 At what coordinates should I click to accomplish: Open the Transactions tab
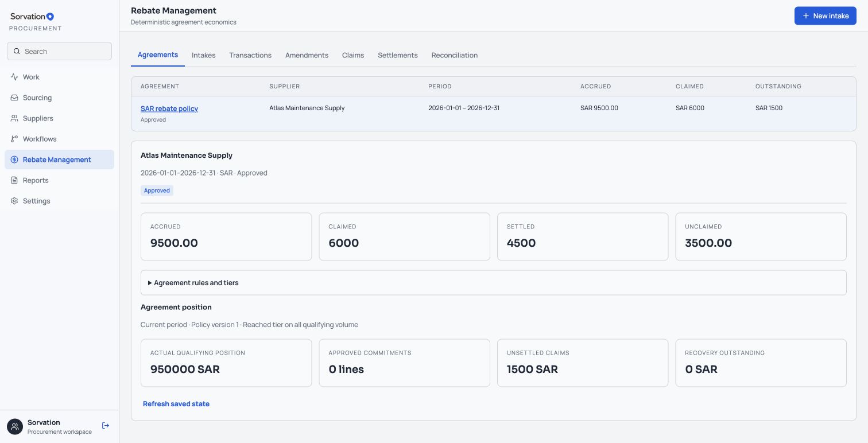(250, 55)
